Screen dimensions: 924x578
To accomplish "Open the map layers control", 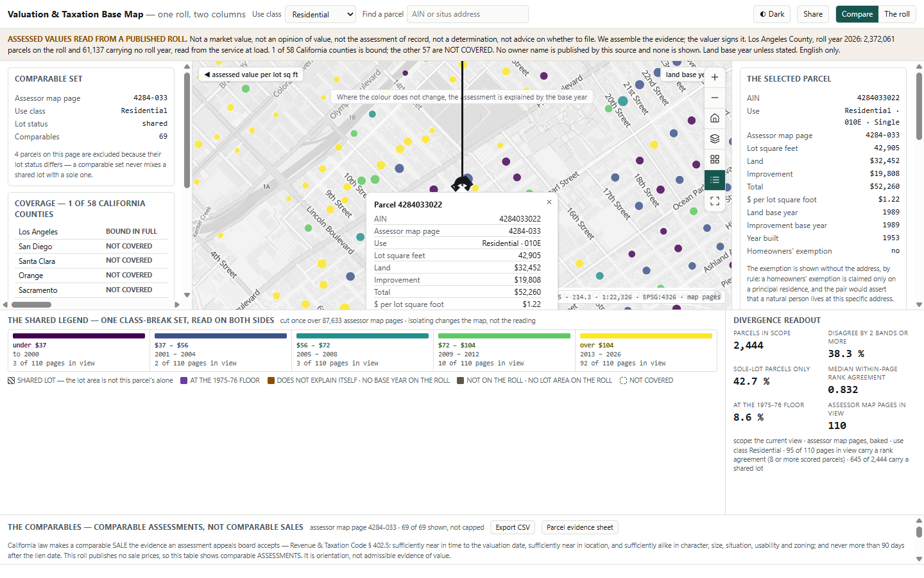I will [715, 139].
